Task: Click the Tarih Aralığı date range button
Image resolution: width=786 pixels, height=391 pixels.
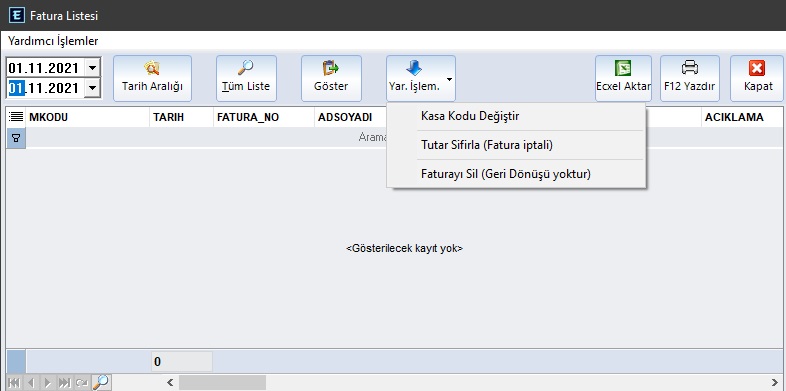Action: pos(152,78)
